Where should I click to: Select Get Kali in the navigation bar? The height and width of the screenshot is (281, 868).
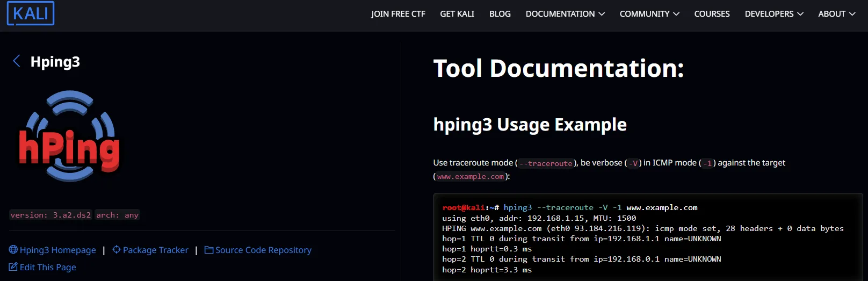[x=457, y=14]
